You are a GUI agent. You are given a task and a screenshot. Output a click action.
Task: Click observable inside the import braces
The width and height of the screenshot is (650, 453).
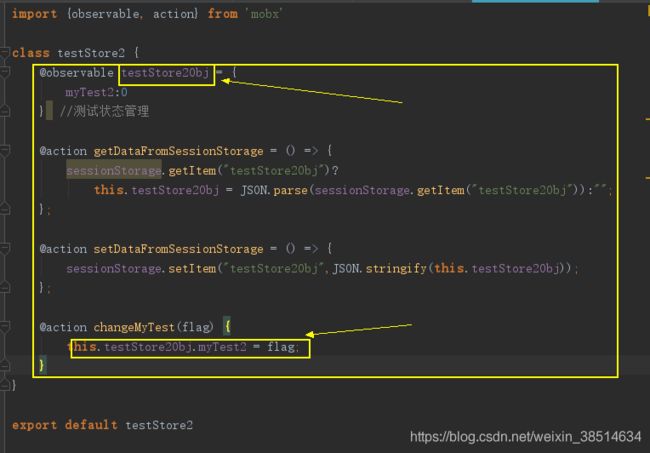tap(105, 14)
